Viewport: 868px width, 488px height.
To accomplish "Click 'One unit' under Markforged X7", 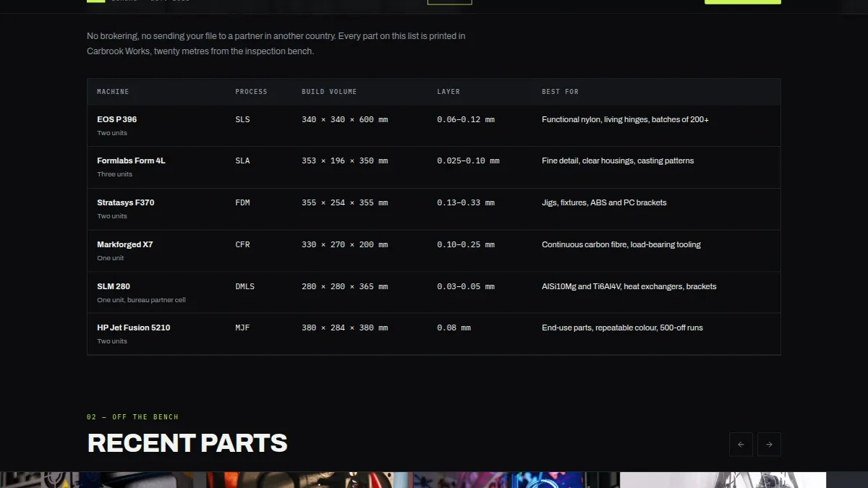I will click(x=111, y=258).
